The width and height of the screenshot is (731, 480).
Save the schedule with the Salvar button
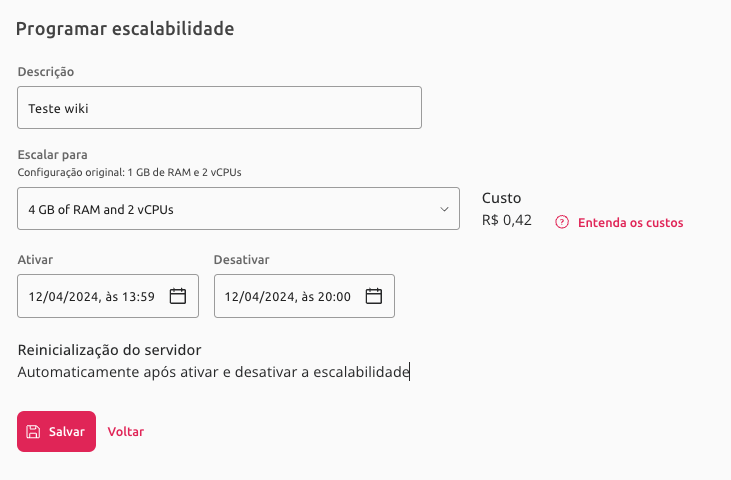coord(56,432)
